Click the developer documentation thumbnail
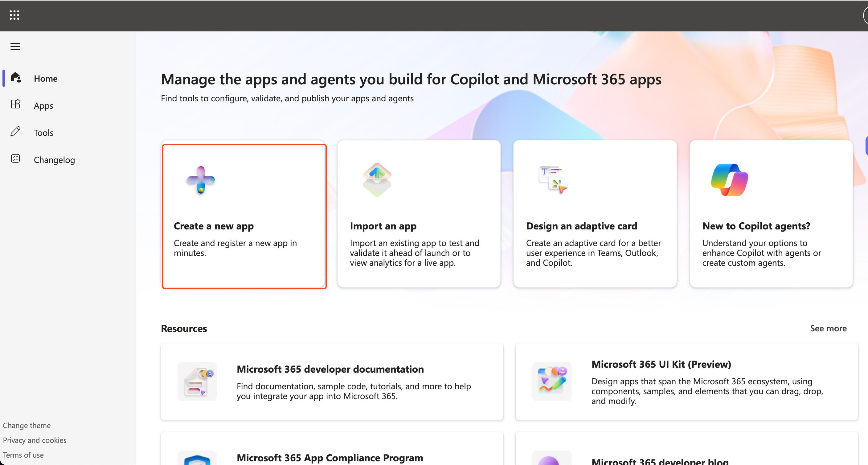The image size is (868, 465). point(197,382)
